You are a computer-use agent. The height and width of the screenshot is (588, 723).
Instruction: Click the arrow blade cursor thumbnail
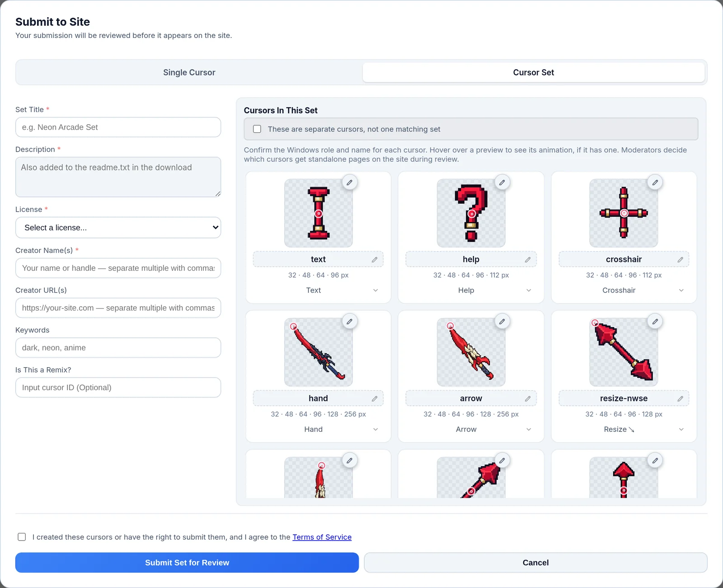[471, 352]
